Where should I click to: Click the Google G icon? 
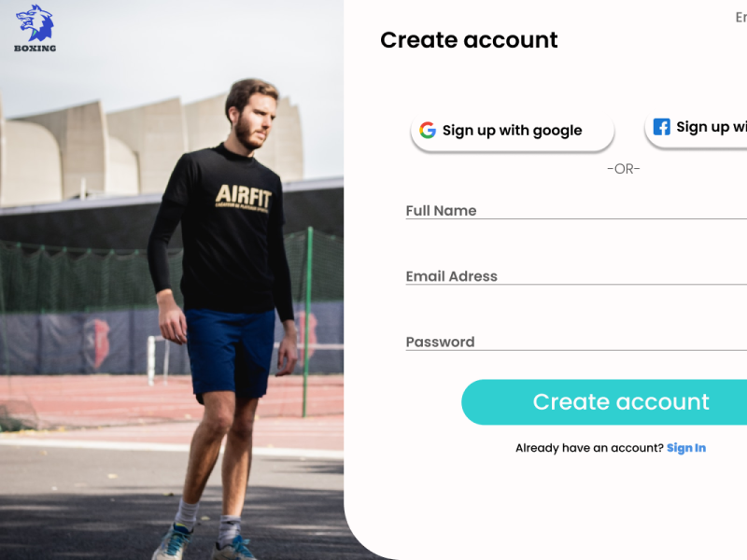tap(428, 130)
